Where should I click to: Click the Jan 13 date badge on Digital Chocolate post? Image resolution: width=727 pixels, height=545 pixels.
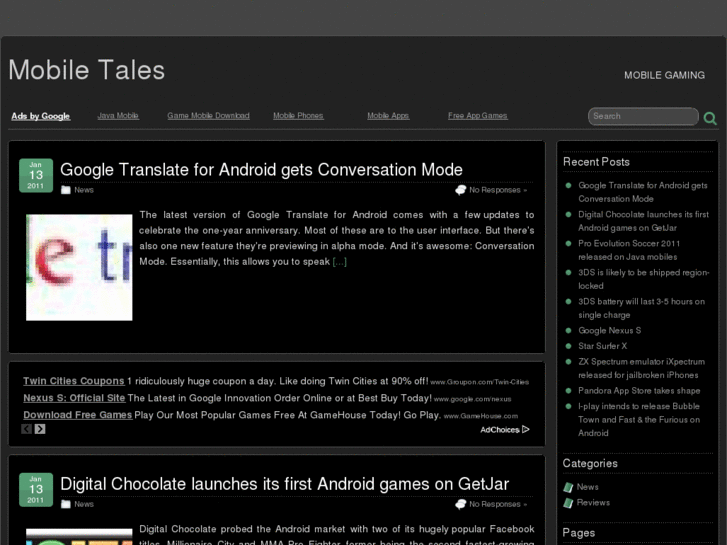[36, 489]
